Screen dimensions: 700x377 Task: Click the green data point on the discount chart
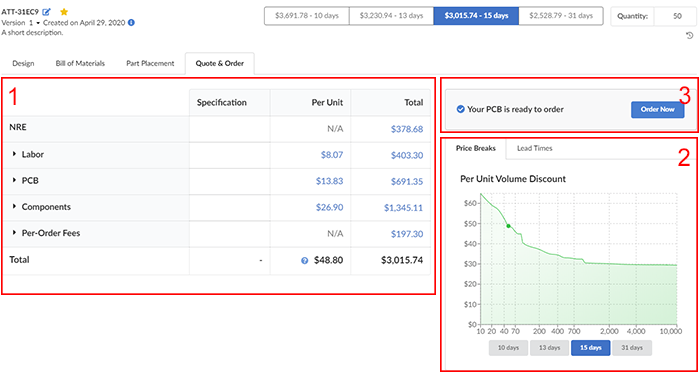pos(508,226)
